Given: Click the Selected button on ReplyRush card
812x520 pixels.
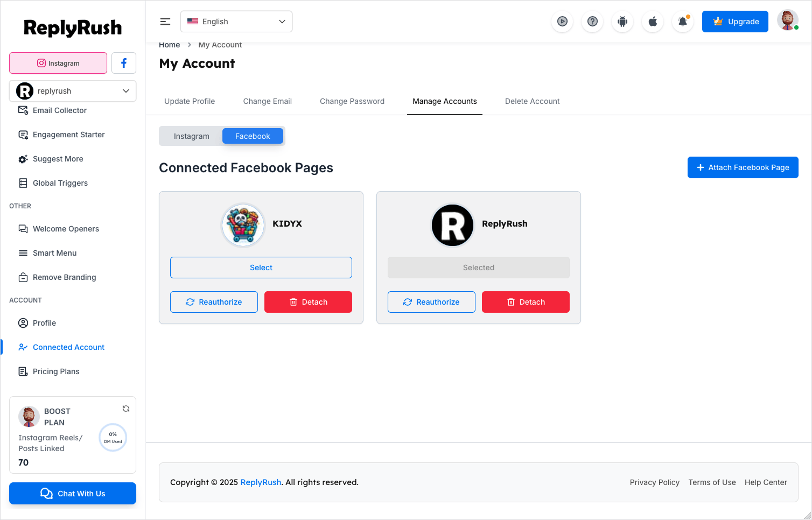Looking at the screenshot, I should click(479, 268).
